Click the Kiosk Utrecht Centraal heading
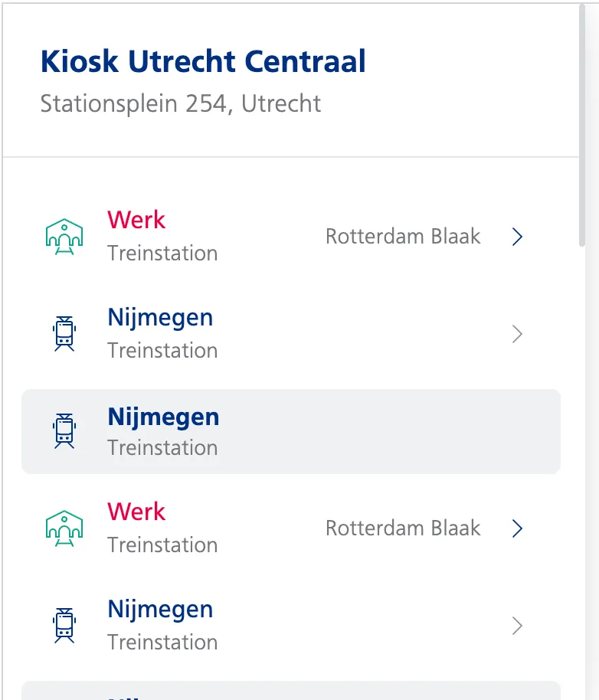Screen dimensions: 599x700 (203, 61)
